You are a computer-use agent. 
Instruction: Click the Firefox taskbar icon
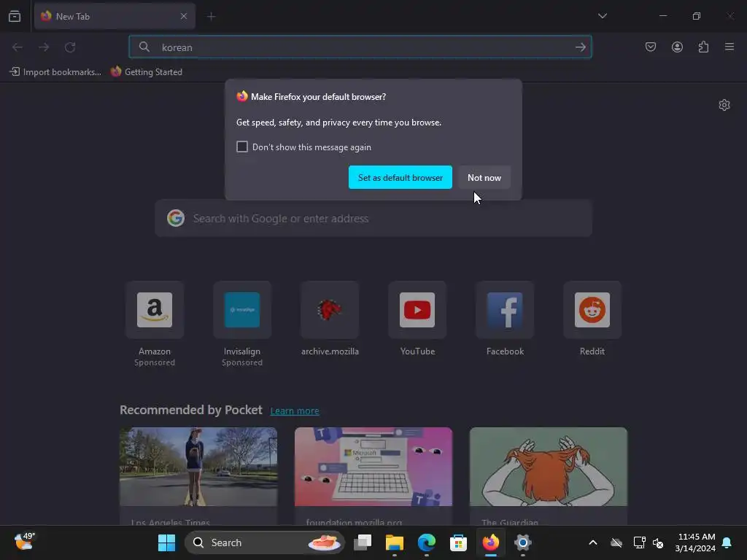[x=491, y=542]
